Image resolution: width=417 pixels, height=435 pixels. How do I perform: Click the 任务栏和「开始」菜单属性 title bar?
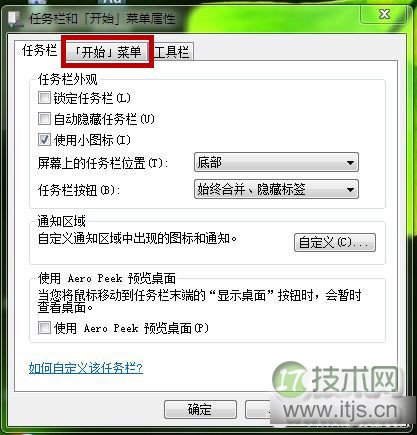click(102, 18)
